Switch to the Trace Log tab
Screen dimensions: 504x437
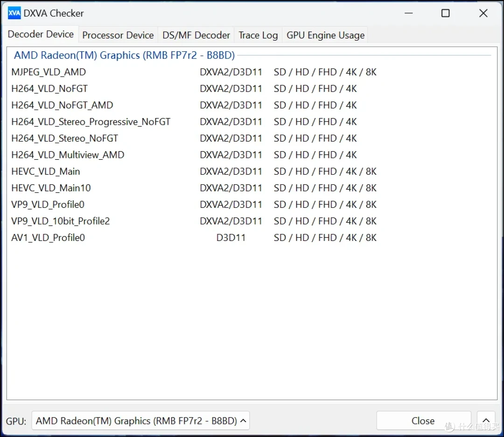click(258, 35)
